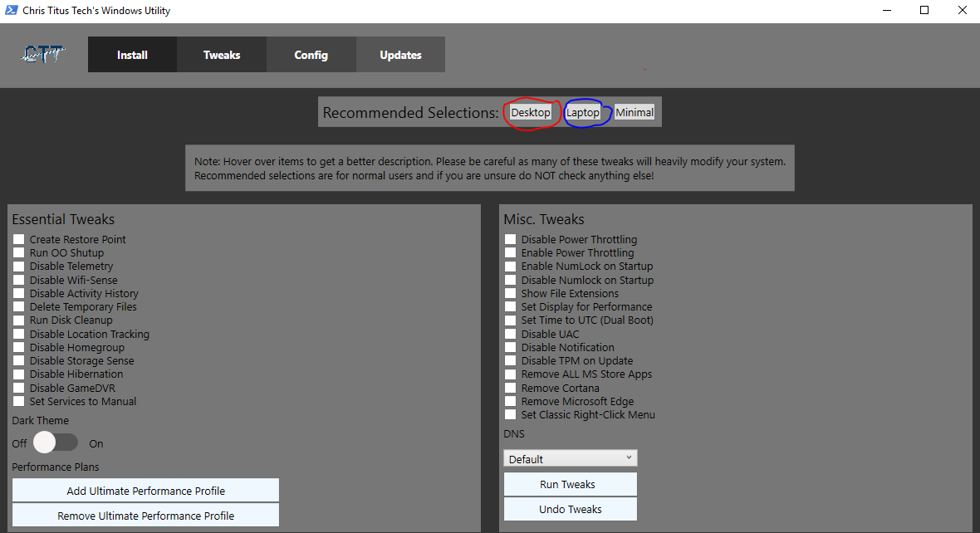The height and width of the screenshot is (533, 980).
Task: Check Show File Extensions
Action: click(x=511, y=293)
